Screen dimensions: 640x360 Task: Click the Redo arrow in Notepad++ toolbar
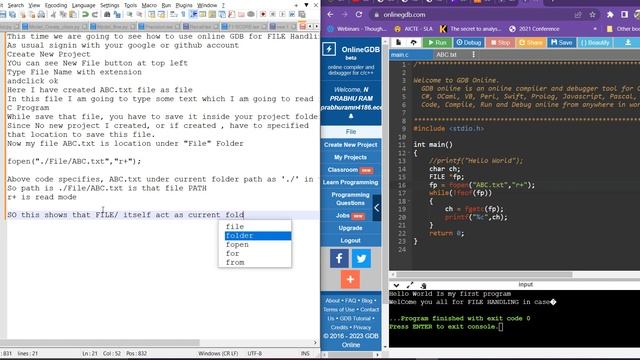tap(95, 14)
